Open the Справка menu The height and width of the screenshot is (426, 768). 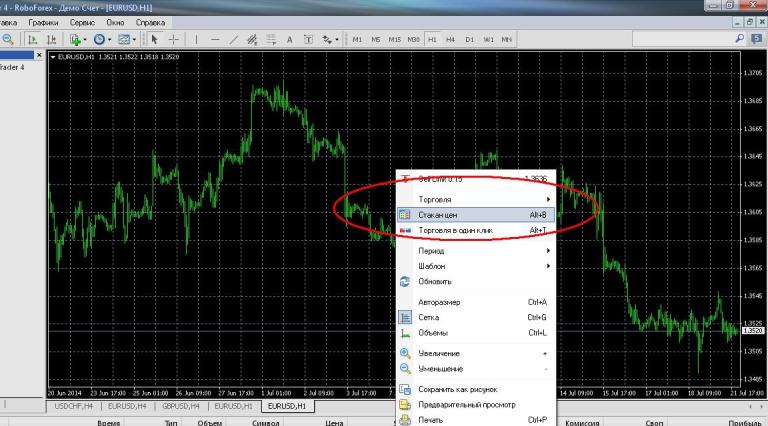[x=150, y=23]
